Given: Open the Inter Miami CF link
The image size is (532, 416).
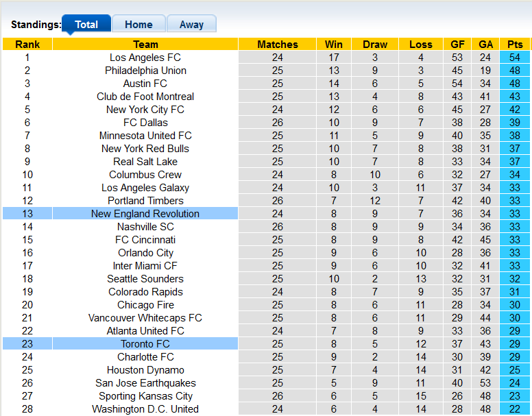Looking at the screenshot, I should (145, 266).
